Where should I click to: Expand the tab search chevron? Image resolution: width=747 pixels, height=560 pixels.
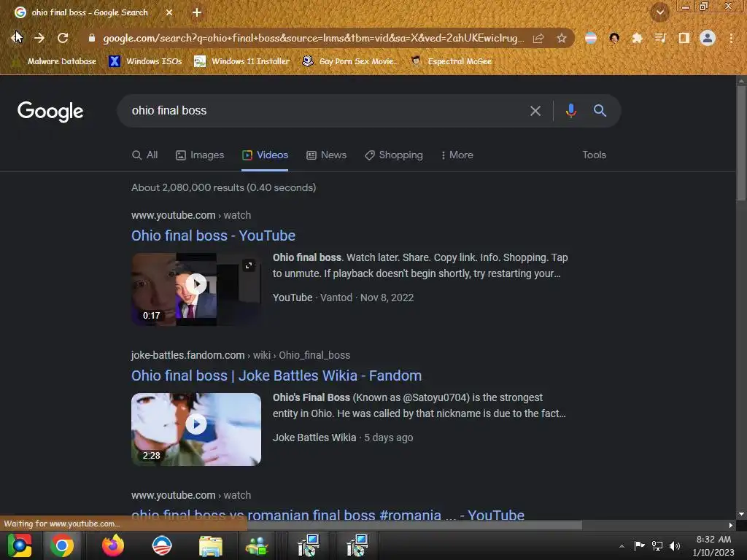(x=660, y=12)
